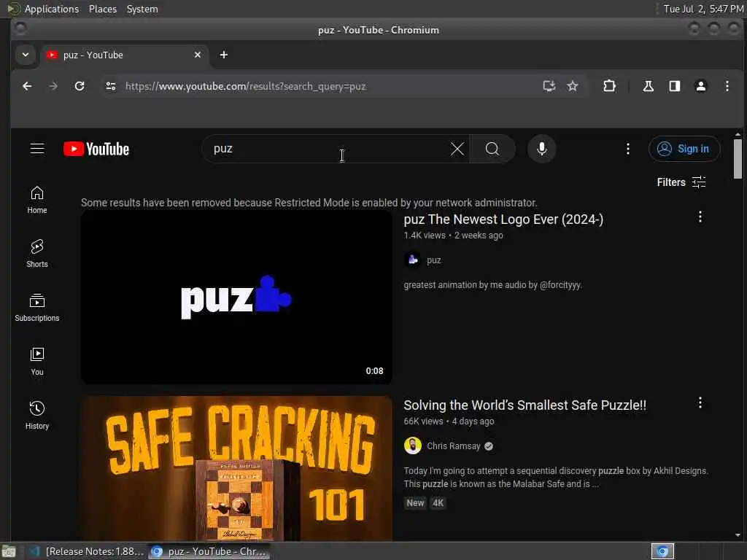Open 'Solving the World's Smallest Safe Puzzle!!' title
The height and width of the screenshot is (560, 747).
coord(525,405)
